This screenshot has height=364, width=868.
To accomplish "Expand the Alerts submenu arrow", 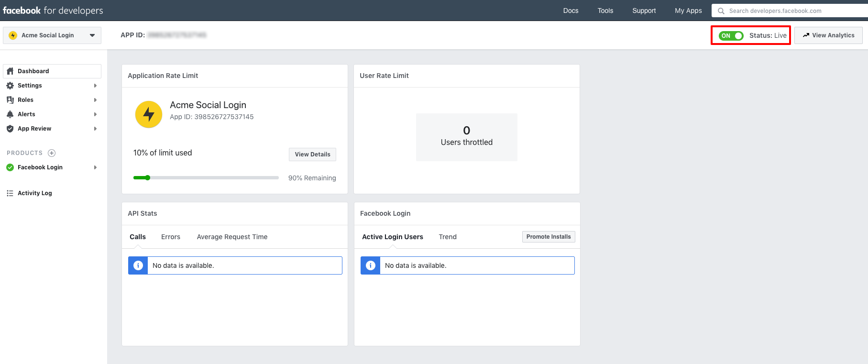I will [95, 114].
